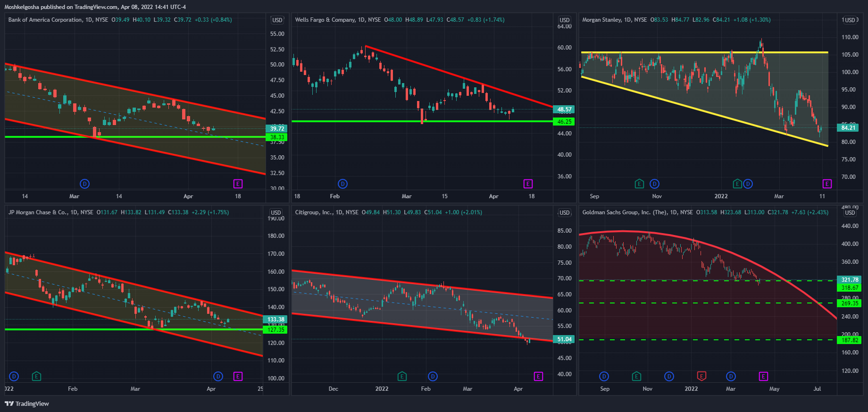
Task: Click the green earnings marker on Citigroup chart
Action: click(402, 376)
